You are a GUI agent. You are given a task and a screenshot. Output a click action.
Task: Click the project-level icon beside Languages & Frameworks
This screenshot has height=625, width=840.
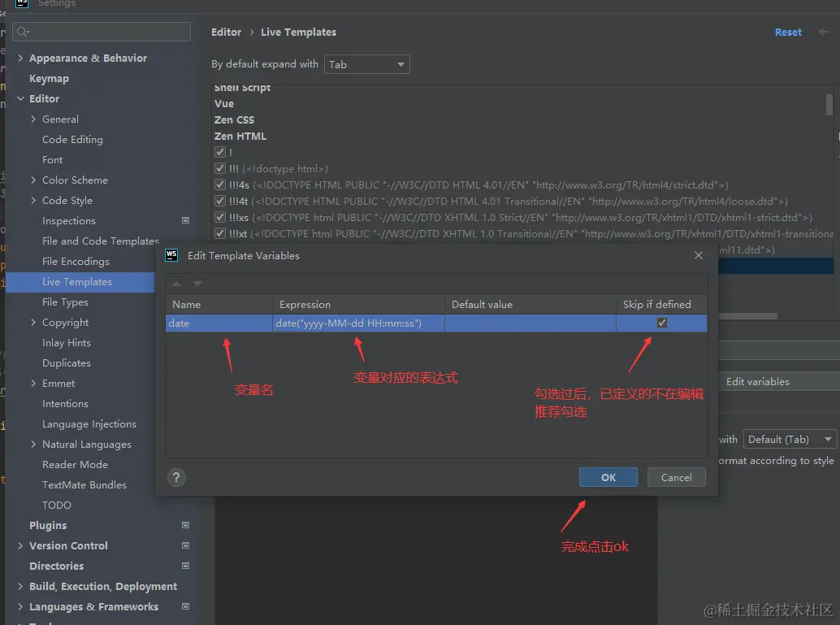pyautogui.click(x=185, y=606)
